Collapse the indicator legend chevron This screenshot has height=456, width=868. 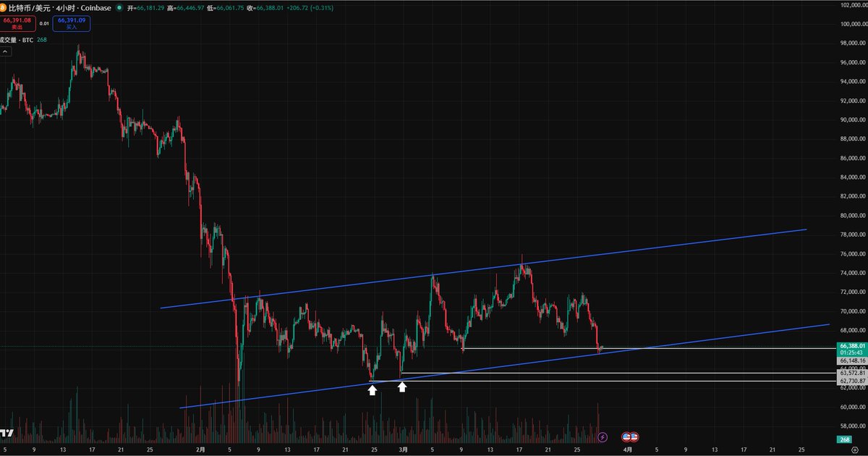(x=6, y=52)
